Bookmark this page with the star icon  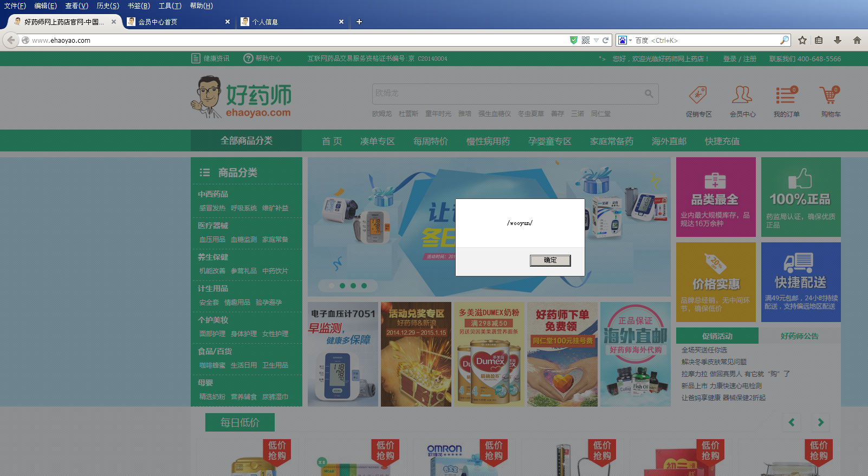[x=802, y=40]
